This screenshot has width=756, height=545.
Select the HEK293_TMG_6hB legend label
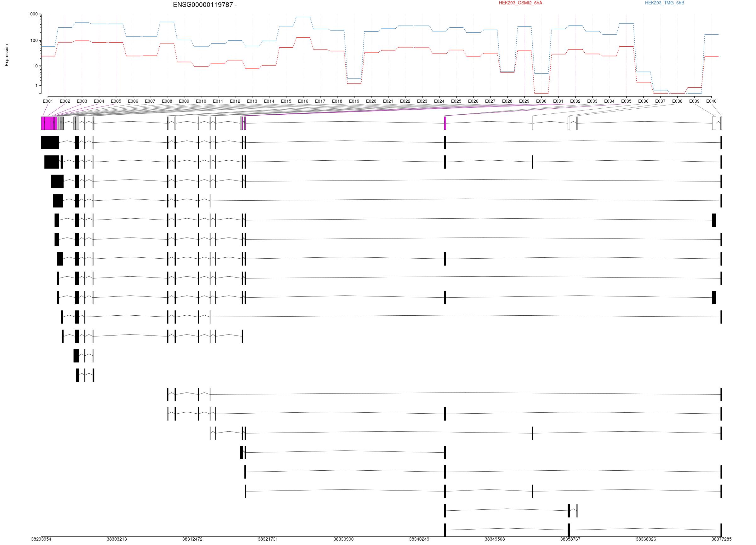tap(664, 3)
